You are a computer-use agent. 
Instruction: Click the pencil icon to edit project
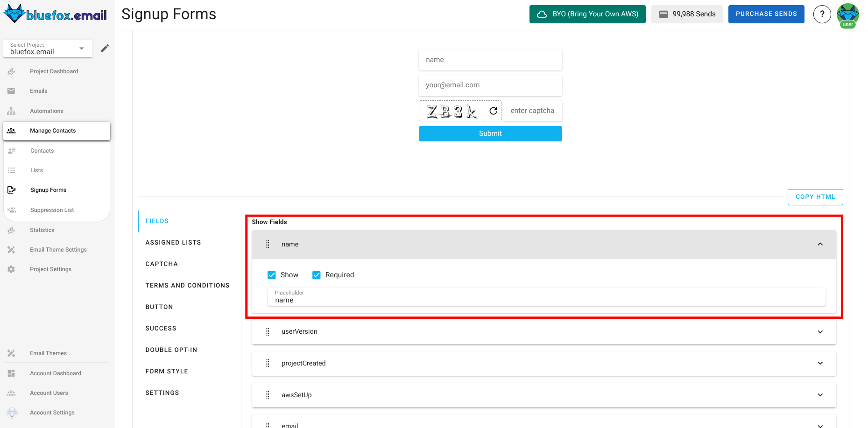[105, 48]
